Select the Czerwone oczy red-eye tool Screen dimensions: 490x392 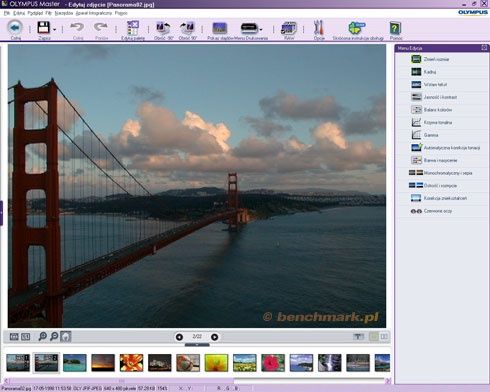(442, 211)
